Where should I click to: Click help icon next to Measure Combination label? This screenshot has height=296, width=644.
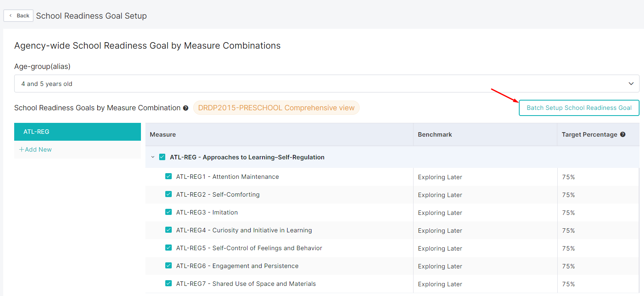pos(186,108)
